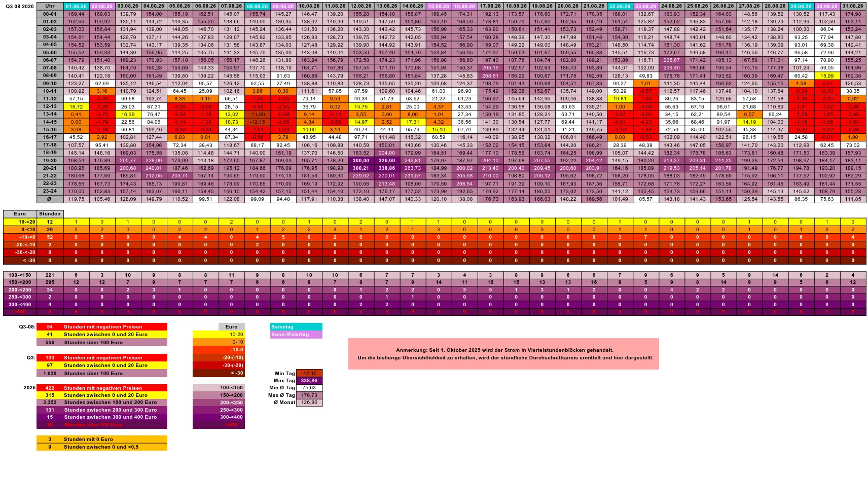
Task: Select the 263,73 price cell
Action: [413, 168]
